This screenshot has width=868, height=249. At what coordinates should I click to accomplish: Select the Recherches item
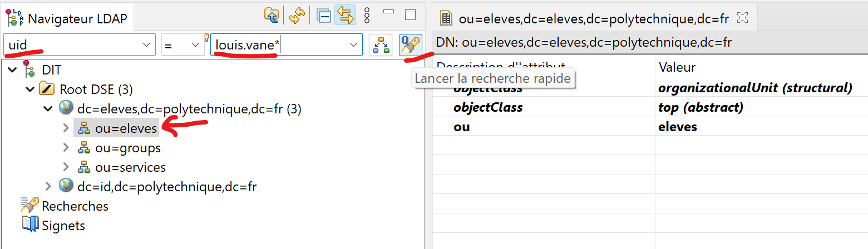tap(75, 206)
